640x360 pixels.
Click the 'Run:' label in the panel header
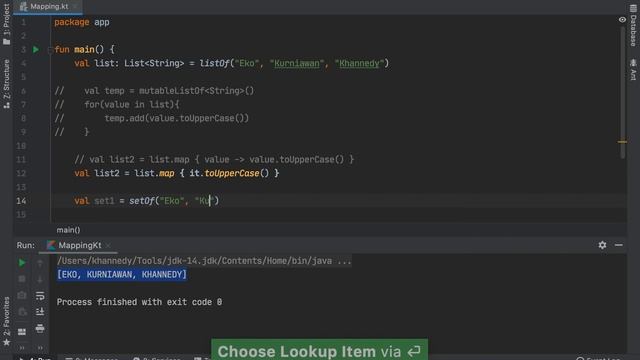[26, 245]
